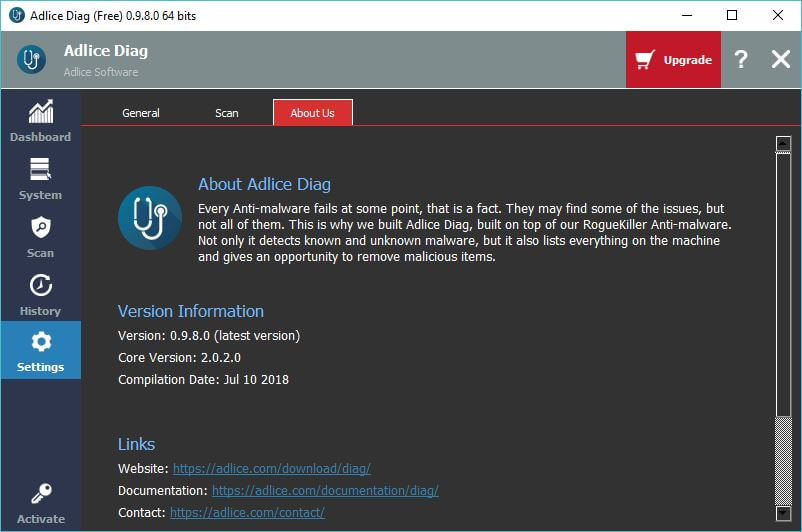The image size is (802, 532).
Task: Maximize the Adlice Diag window
Action: [732, 15]
